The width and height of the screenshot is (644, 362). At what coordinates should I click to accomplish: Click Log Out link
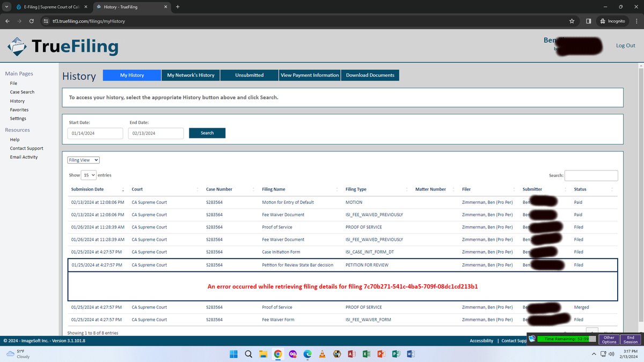pyautogui.click(x=626, y=46)
